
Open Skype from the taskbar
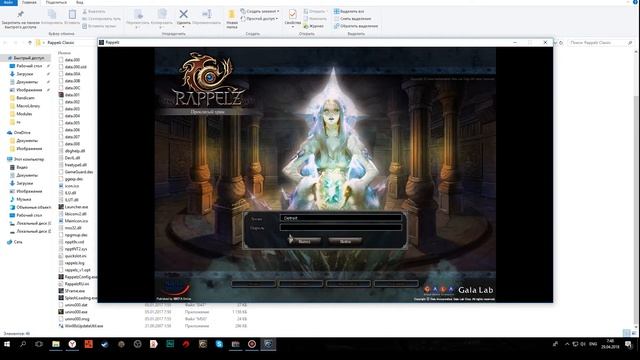click(219, 344)
